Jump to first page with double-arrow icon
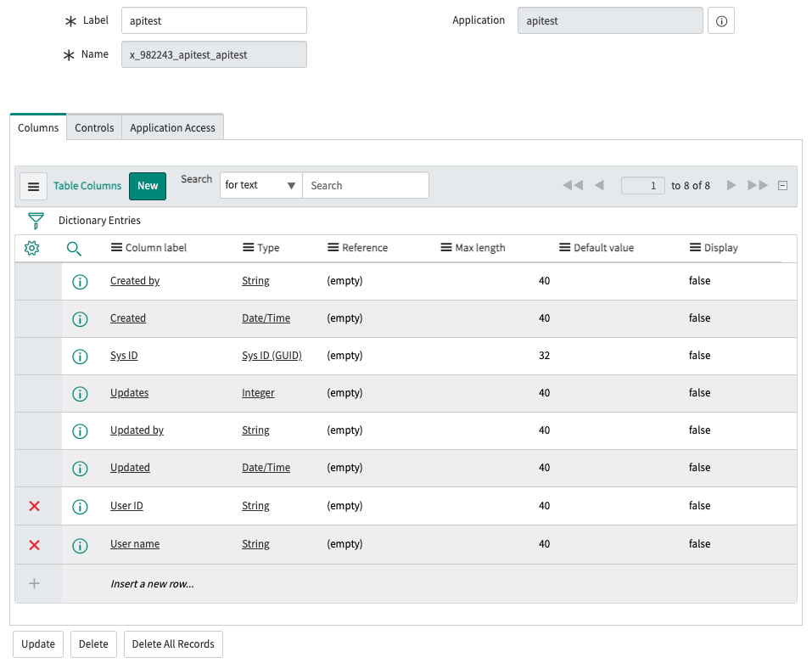The width and height of the screenshot is (812, 663). [572, 185]
